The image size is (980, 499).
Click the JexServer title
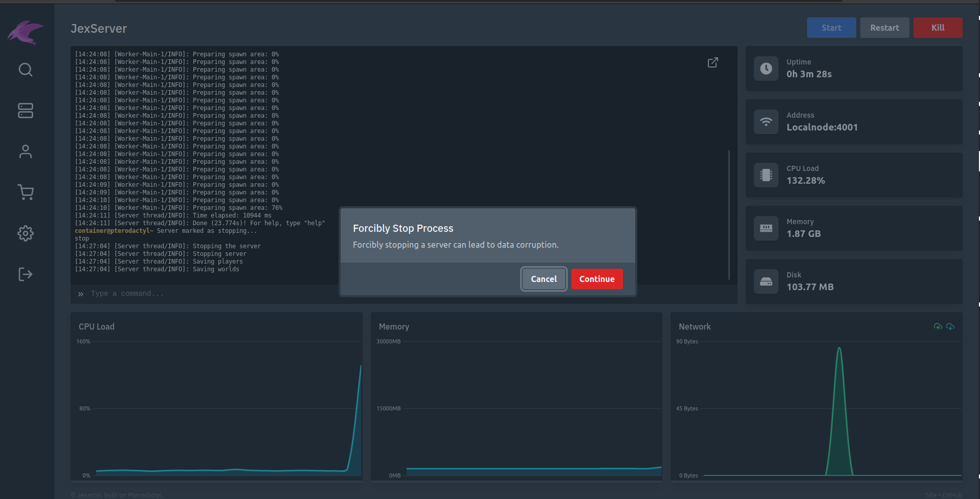[x=99, y=29]
